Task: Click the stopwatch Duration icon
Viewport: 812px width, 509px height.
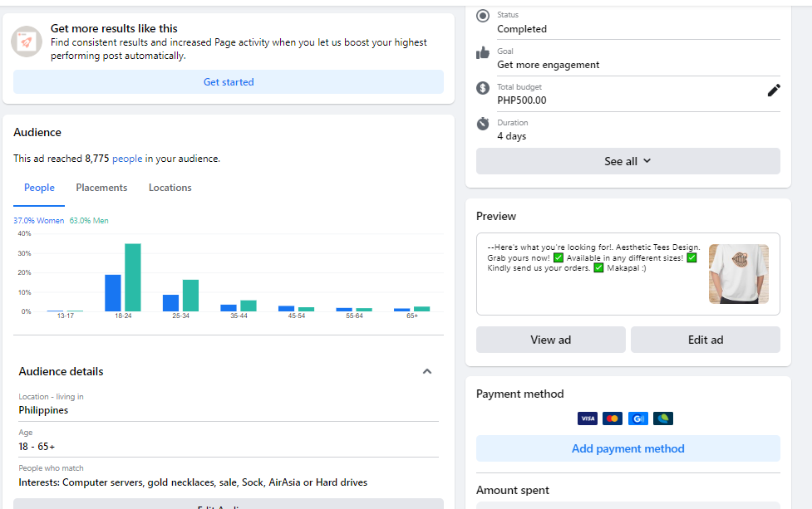Action: click(x=483, y=124)
